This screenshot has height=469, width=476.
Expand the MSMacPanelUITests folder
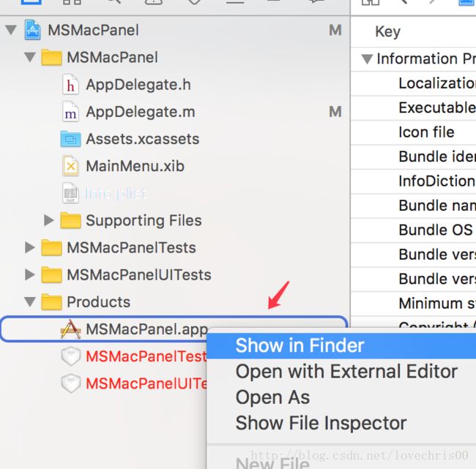click(29, 274)
